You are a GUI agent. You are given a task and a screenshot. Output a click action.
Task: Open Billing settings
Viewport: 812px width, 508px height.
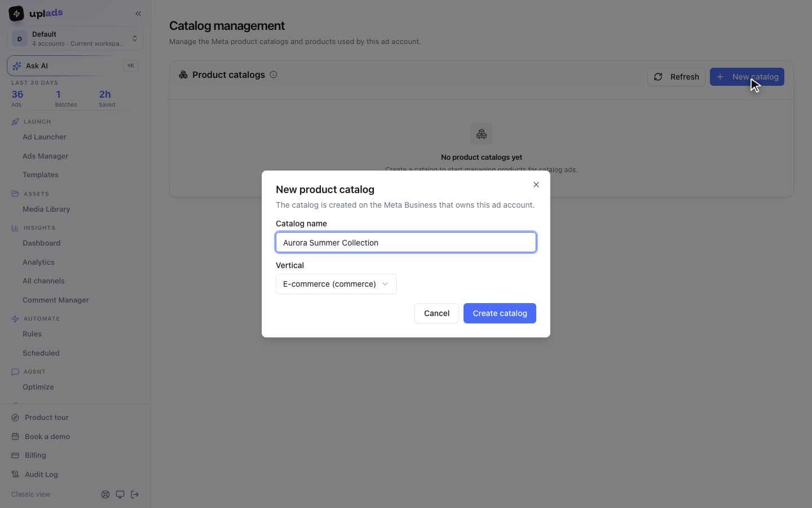35,455
